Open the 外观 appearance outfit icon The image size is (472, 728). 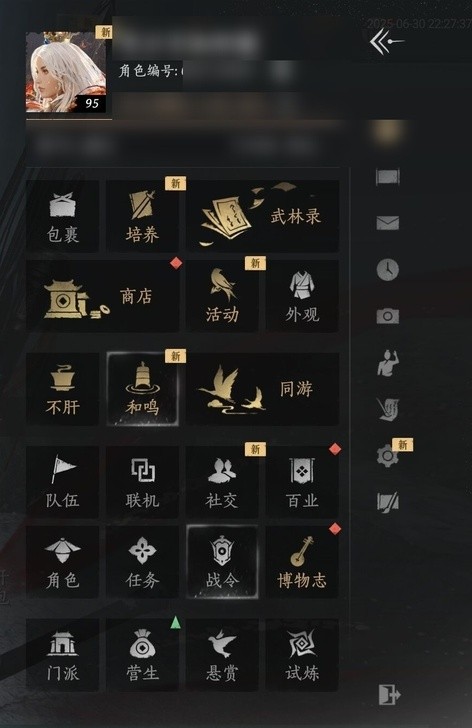click(x=302, y=296)
